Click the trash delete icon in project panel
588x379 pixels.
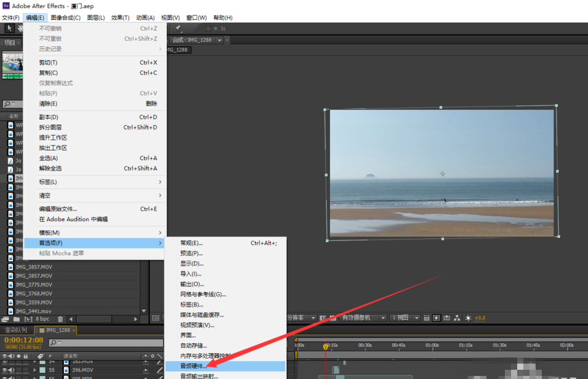[60, 319]
